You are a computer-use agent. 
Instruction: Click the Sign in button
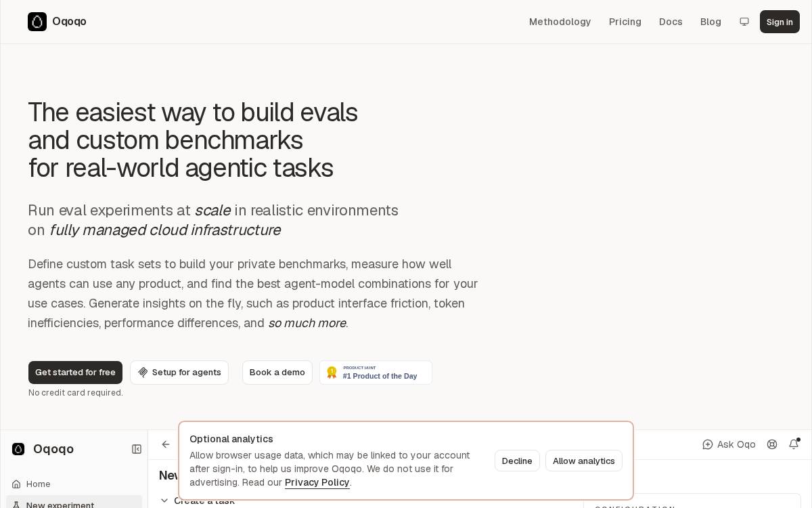pos(780,22)
